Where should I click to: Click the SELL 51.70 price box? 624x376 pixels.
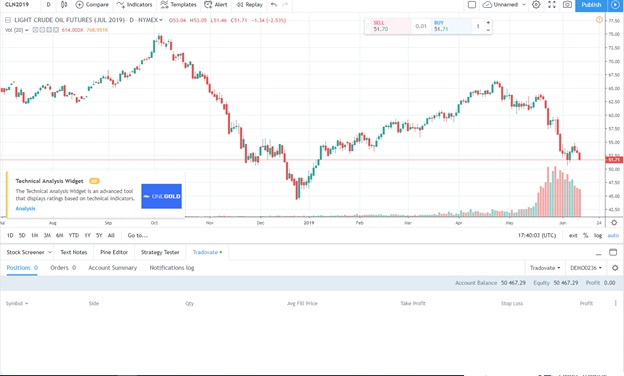click(388, 26)
